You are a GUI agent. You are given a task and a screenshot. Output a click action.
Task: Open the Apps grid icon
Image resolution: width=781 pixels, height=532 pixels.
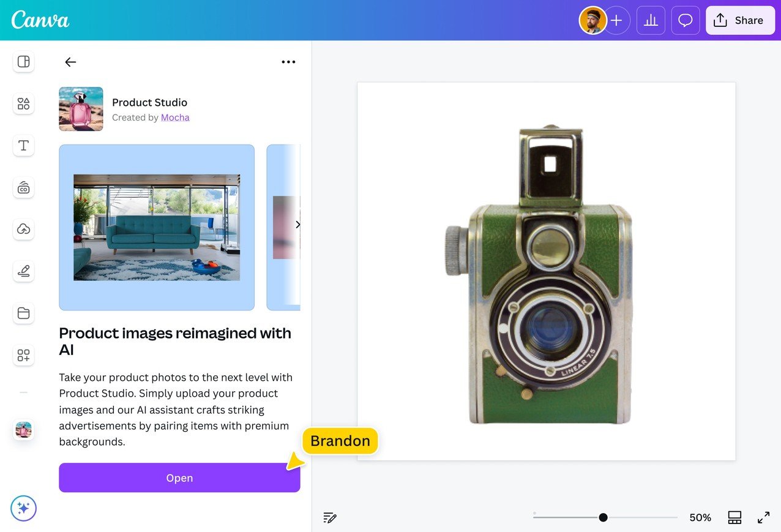pyautogui.click(x=23, y=355)
